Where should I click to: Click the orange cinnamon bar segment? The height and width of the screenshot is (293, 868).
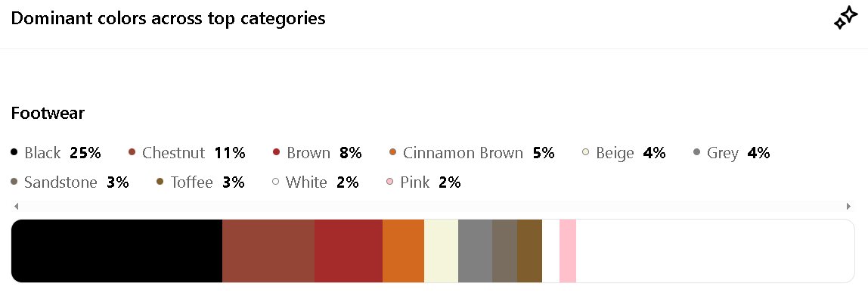403,251
